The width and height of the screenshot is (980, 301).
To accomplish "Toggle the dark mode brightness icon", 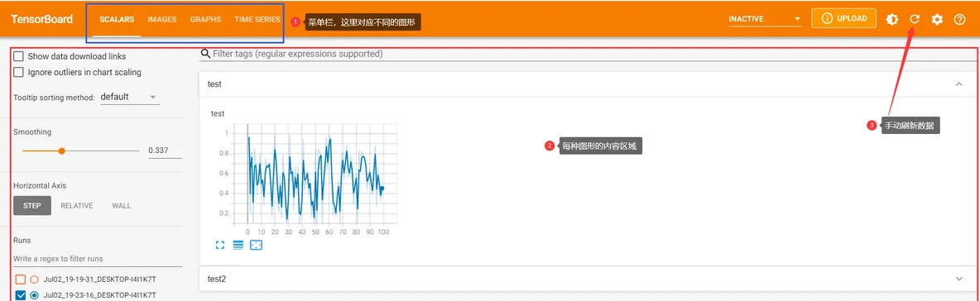I will (x=892, y=19).
